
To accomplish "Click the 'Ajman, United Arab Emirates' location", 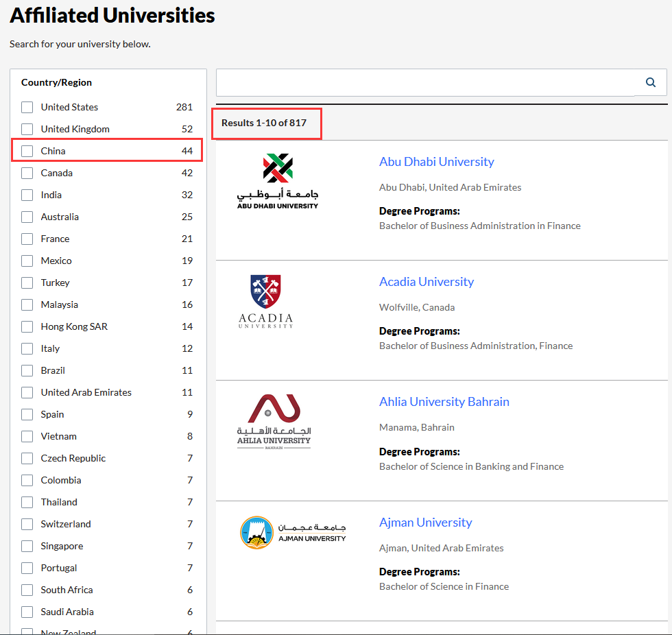I will point(441,548).
